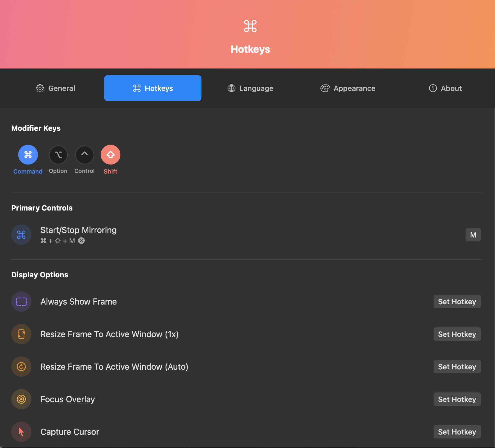The image size is (495, 448).
Task: Open the General settings tab
Action: [x=56, y=88]
